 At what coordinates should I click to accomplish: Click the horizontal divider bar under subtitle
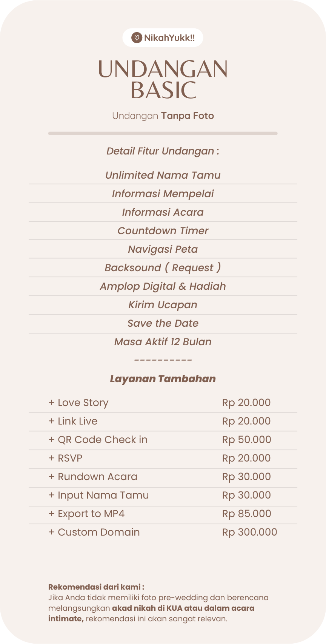[163, 133]
